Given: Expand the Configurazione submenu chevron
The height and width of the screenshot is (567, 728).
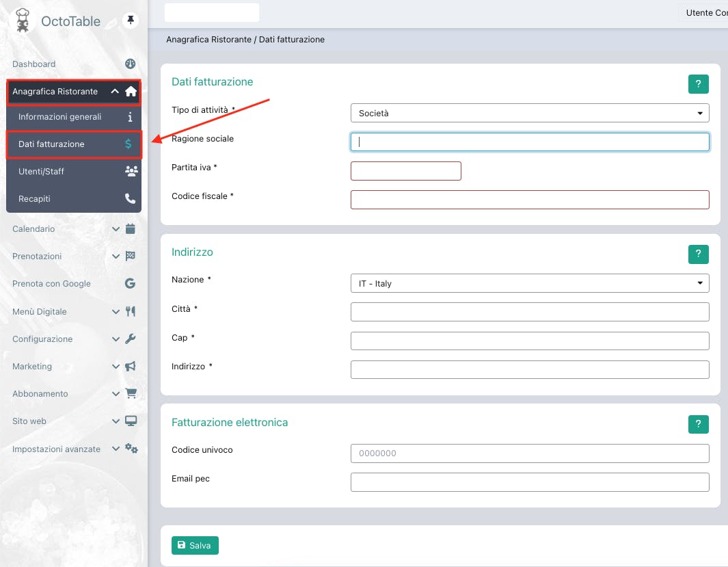Looking at the screenshot, I should click(x=116, y=339).
